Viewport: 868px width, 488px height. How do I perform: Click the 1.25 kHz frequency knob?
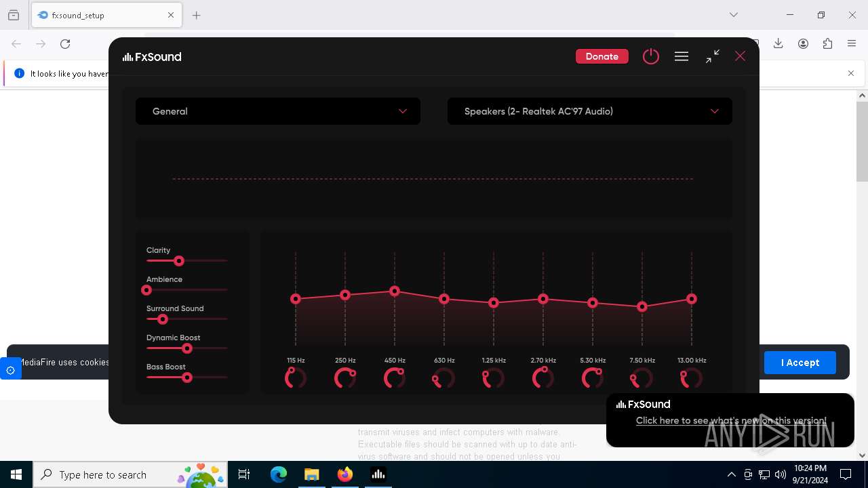494,378
